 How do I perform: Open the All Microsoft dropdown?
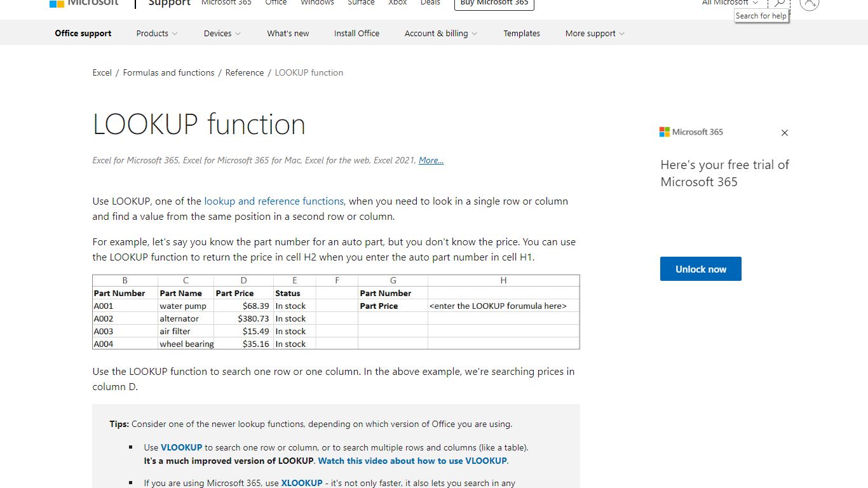pyautogui.click(x=730, y=3)
